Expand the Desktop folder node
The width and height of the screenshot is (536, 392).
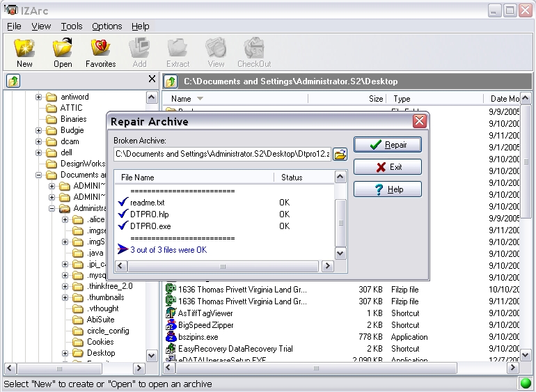click(65, 353)
